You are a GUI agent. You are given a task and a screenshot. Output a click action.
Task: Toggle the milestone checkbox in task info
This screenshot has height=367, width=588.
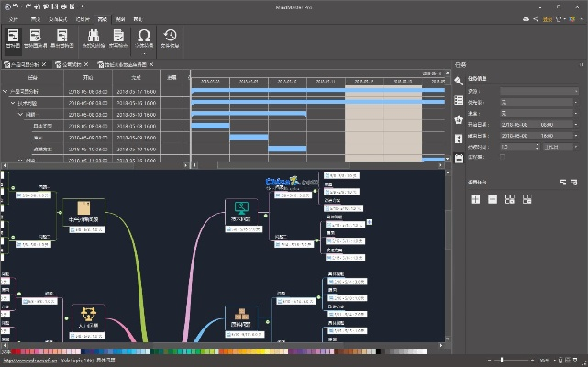[503, 157]
